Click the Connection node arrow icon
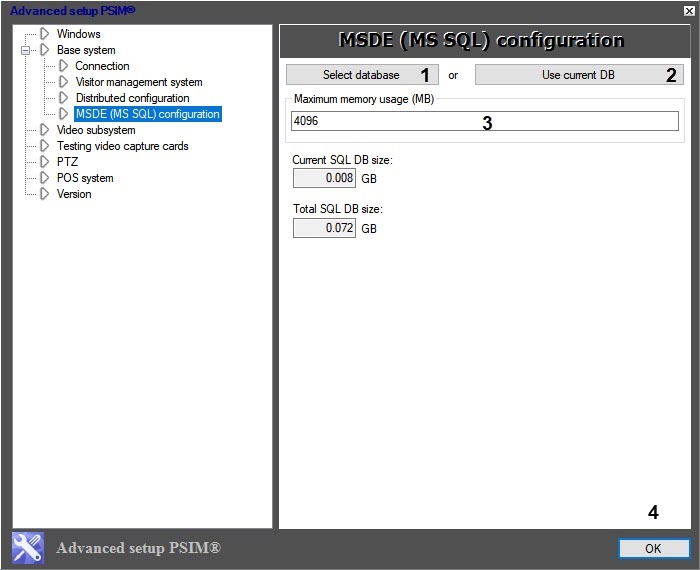 click(x=63, y=66)
